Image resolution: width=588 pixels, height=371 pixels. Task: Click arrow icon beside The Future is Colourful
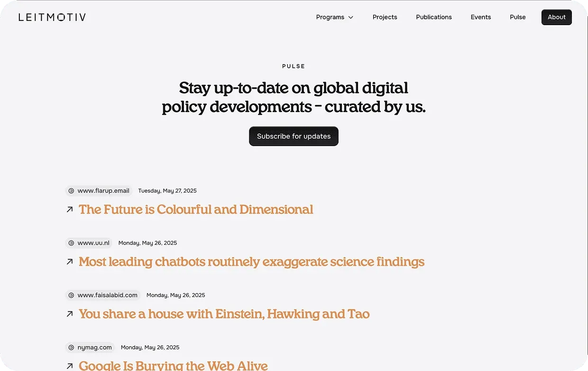click(70, 209)
